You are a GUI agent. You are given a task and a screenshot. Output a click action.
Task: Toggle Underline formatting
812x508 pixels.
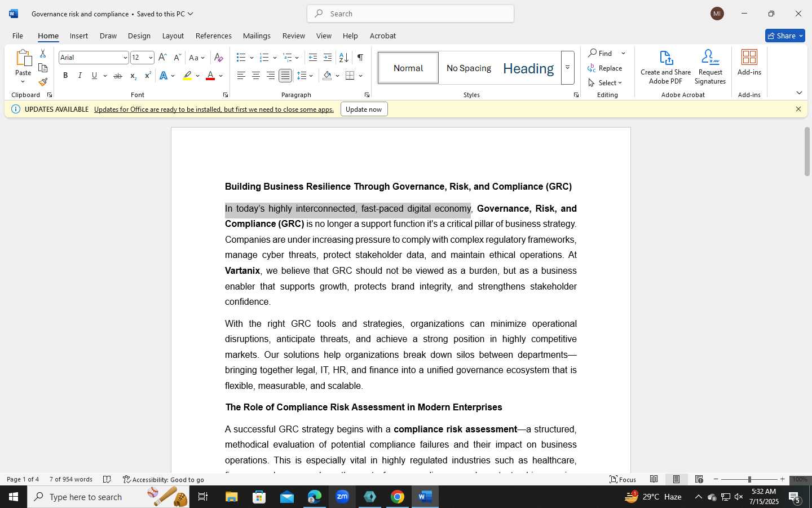[95, 76]
